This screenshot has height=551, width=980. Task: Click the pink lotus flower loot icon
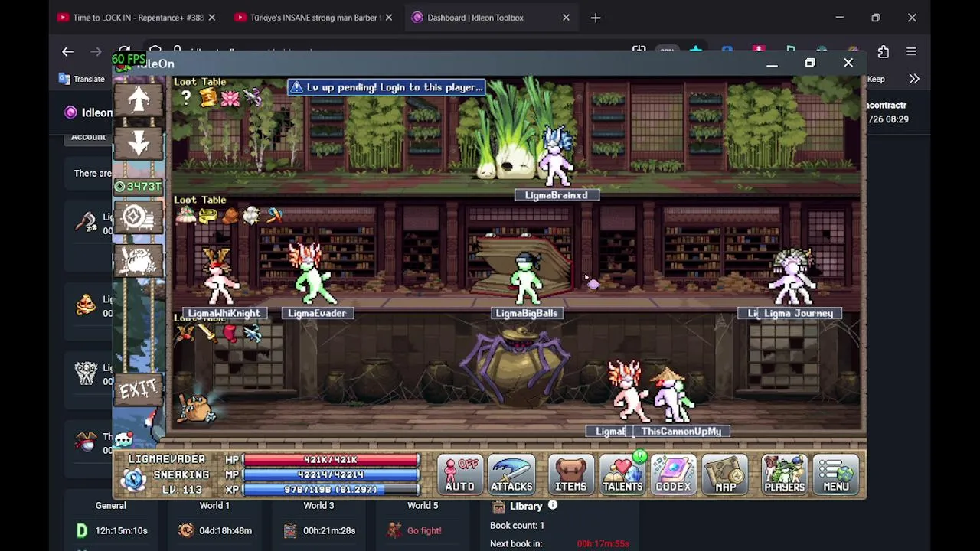click(230, 97)
